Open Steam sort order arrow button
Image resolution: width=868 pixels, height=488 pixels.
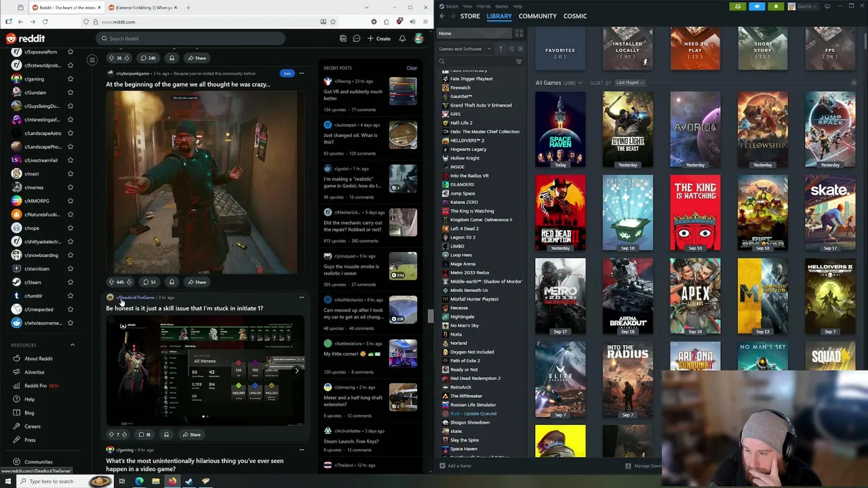coord(501,49)
